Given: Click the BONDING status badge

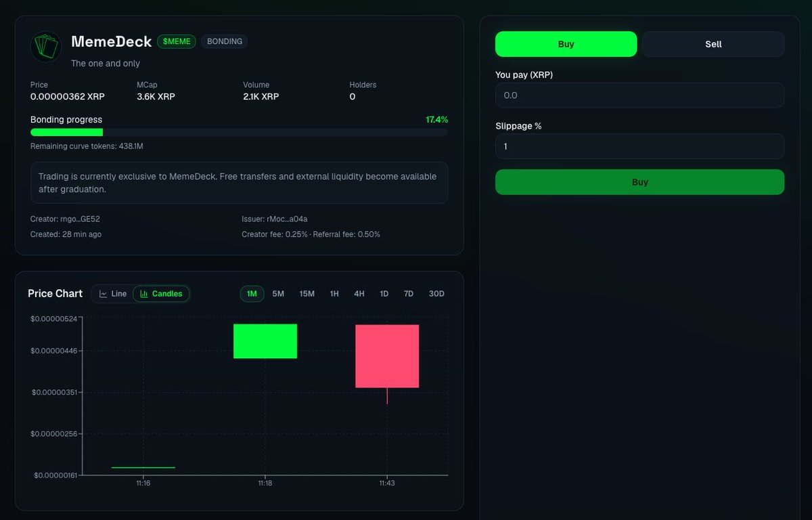Looking at the screenshot, I should click(225, 41).
